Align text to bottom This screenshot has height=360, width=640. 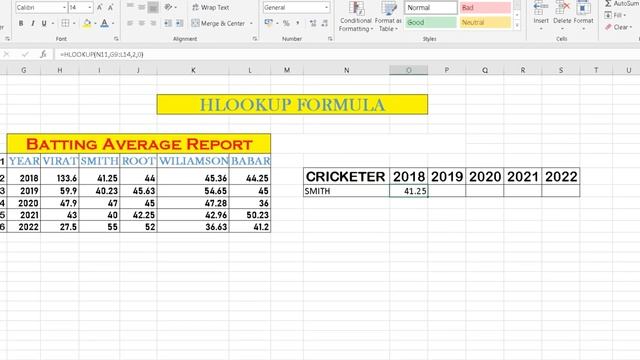(153, 7)
